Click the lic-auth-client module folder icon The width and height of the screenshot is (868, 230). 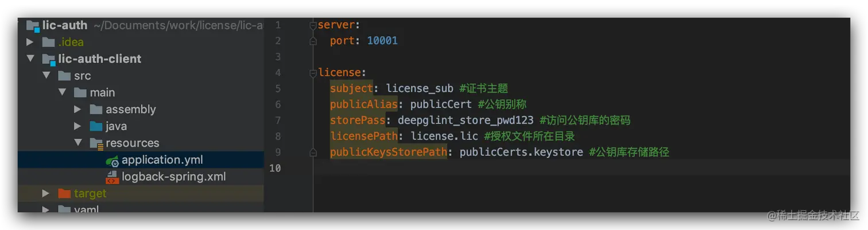[48, 59]
